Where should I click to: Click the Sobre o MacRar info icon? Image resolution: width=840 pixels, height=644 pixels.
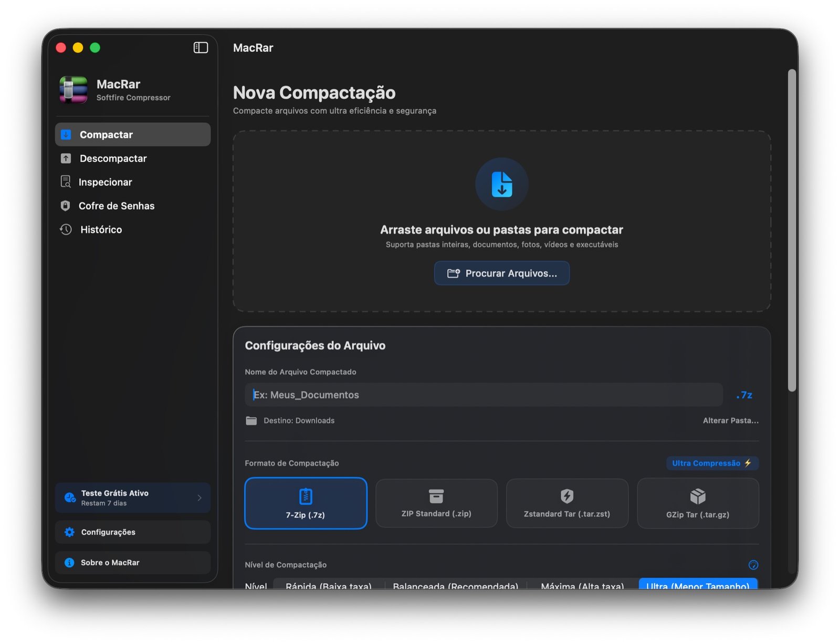tap(69, 563)
